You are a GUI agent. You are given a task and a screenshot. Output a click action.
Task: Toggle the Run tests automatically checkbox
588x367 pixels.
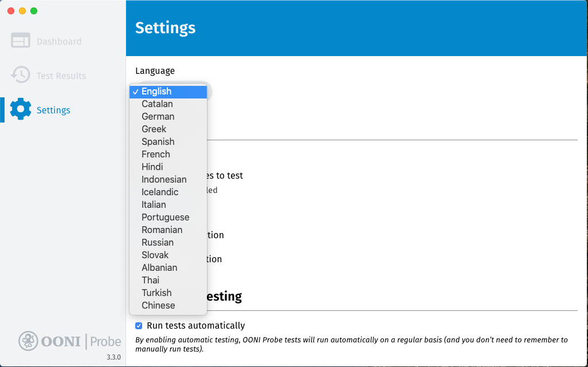click(139, 326)
